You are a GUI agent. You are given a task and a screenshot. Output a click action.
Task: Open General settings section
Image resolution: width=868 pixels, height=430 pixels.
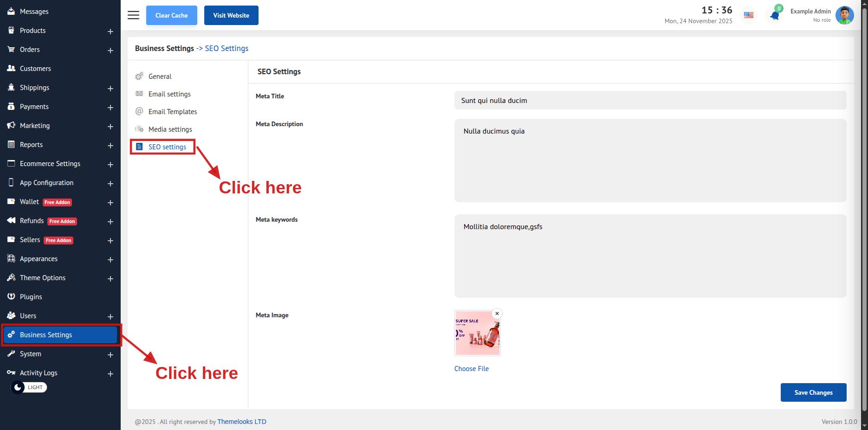[x=160, y=77]
